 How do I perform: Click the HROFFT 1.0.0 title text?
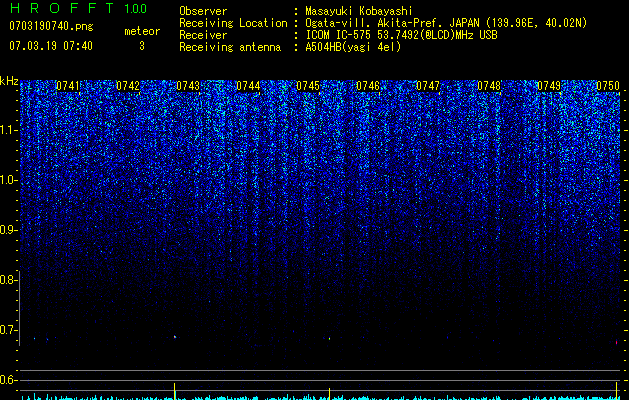[78, 8]
